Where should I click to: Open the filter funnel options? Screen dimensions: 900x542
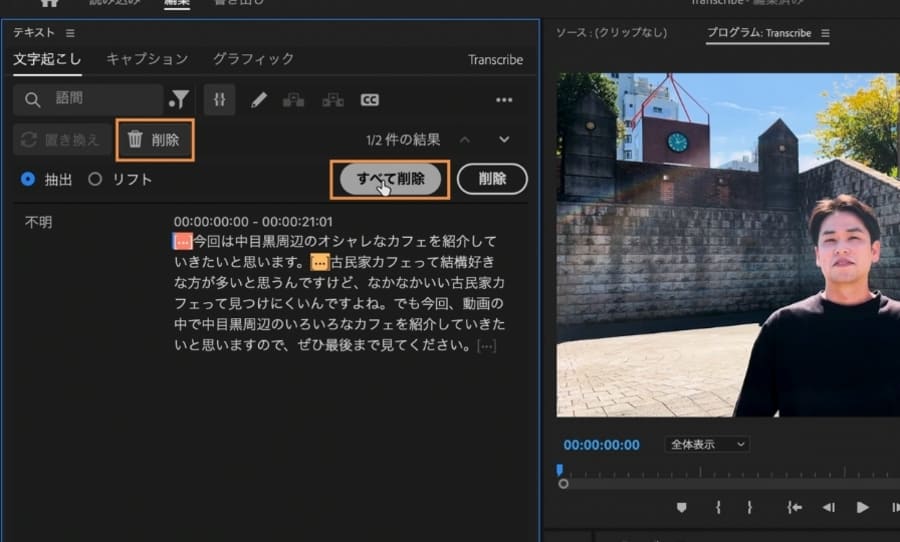coord(179,100)
